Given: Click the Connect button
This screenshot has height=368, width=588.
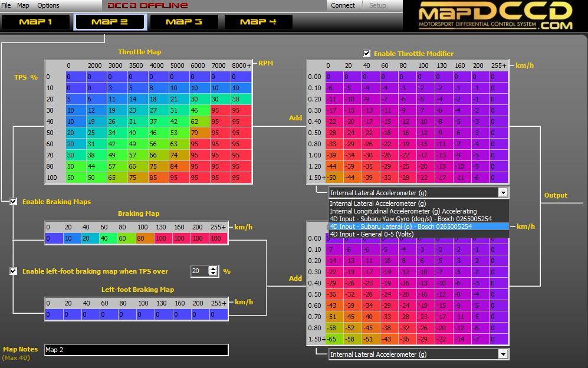Looking at the screenshot, I should 343,5.
